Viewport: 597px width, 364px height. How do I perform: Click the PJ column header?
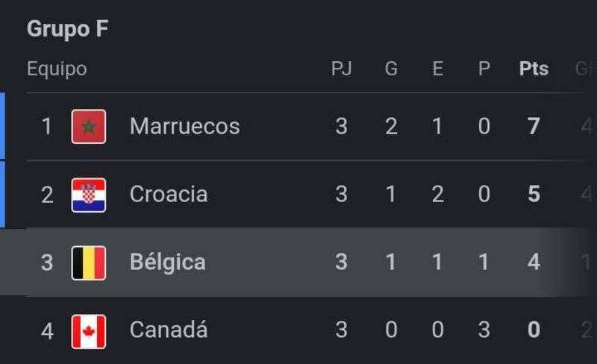(341, 69)
